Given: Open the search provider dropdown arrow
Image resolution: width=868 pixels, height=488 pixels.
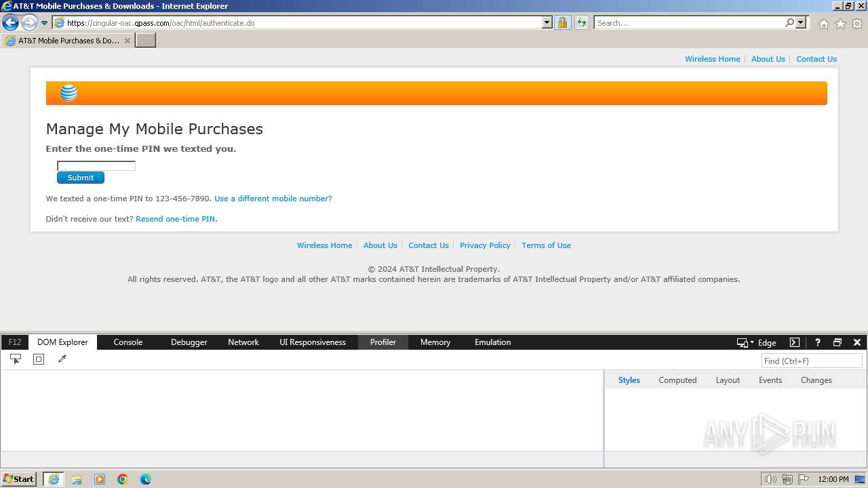Looking at the screenshot, I should click(x=801, y=22).
